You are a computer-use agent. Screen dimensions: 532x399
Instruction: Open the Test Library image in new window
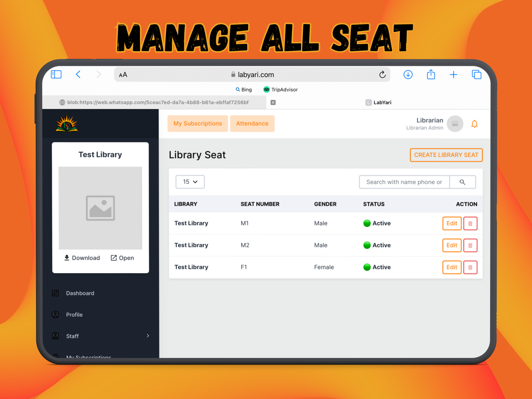pos(122,258)
